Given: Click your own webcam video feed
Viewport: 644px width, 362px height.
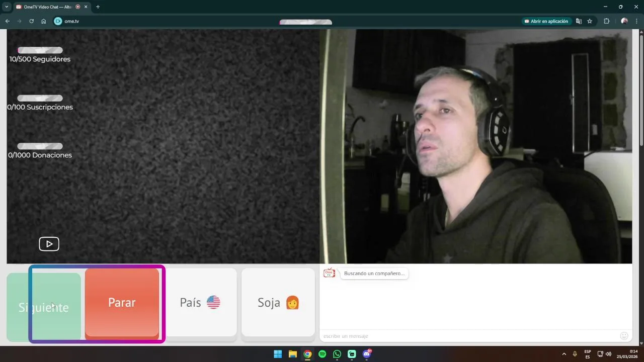Looking at the screenshot, I should coord(476,146).
